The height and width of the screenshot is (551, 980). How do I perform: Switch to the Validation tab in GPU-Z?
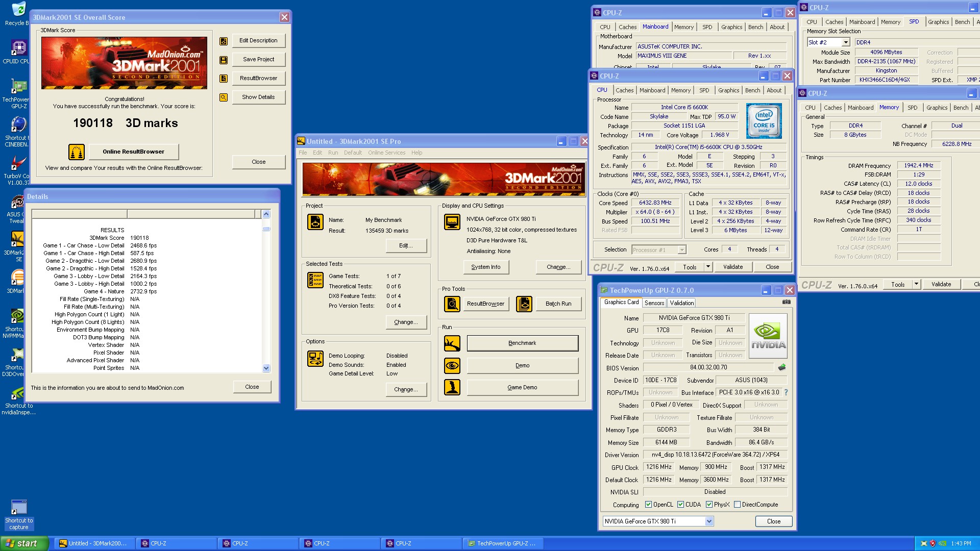coord(682,303)
